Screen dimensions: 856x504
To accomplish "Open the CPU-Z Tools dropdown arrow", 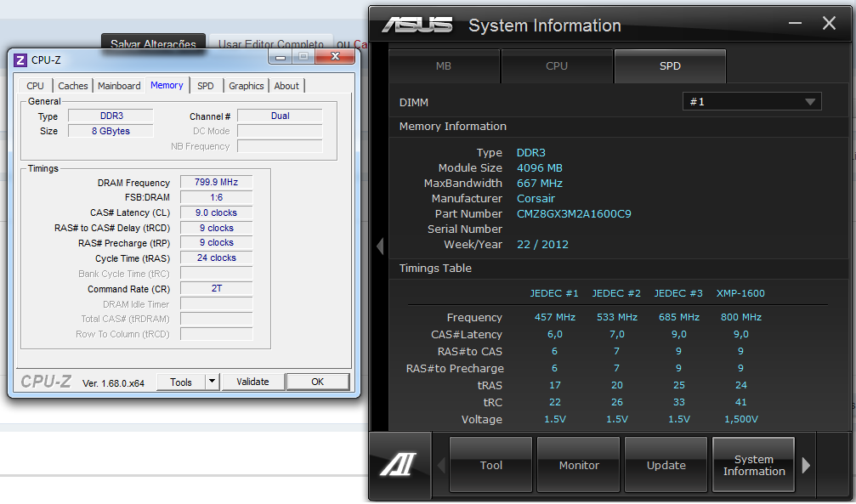I will point(213,381).
